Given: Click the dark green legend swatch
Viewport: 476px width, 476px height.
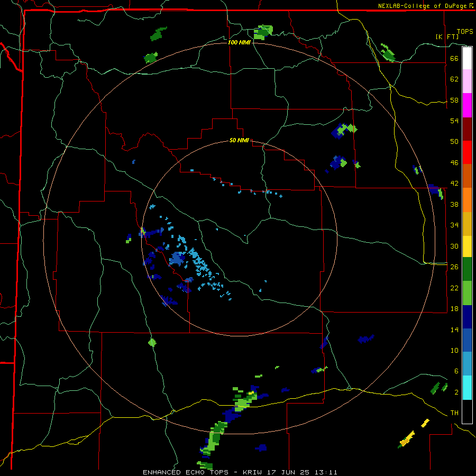Looking at the screenshot, I should pyautogui.click(x=467, y=269).
